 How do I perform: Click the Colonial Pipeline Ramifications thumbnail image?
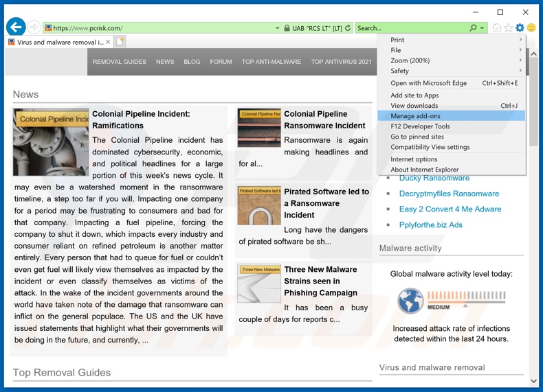[x=51, y=142]
